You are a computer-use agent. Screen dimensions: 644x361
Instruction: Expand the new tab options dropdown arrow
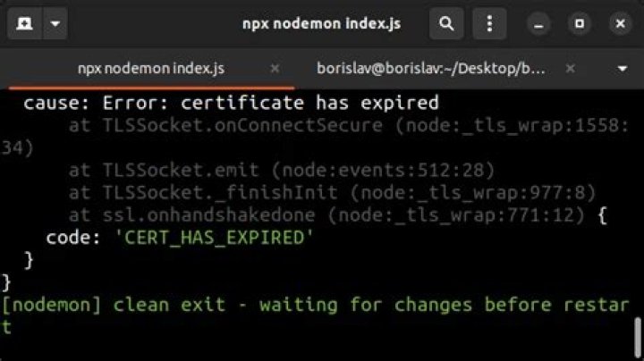click(x=55, y=24)
